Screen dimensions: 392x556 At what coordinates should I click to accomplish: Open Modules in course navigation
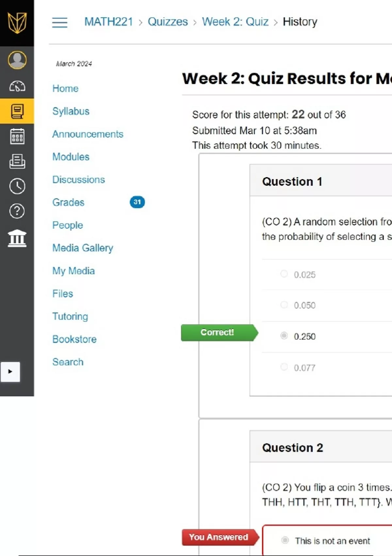[x=71, y=157]
